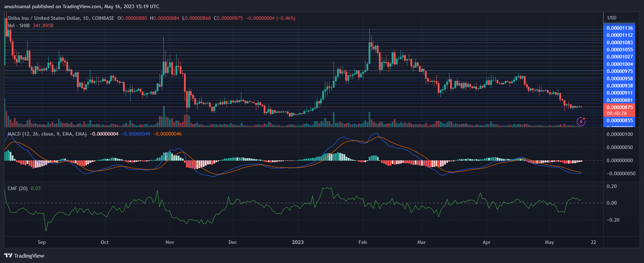Click the purple lightning bolt icon
644x263 pixels.
pyautogui.click(x=581, y=122)
